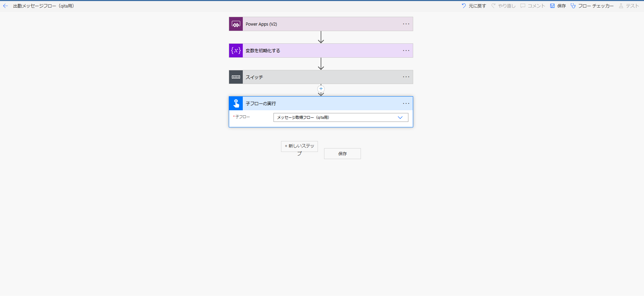The height and width of the screenshot is (297, 644).
Task: Expand the Power Apps (V2) trigger card
Action: point(321,24)
